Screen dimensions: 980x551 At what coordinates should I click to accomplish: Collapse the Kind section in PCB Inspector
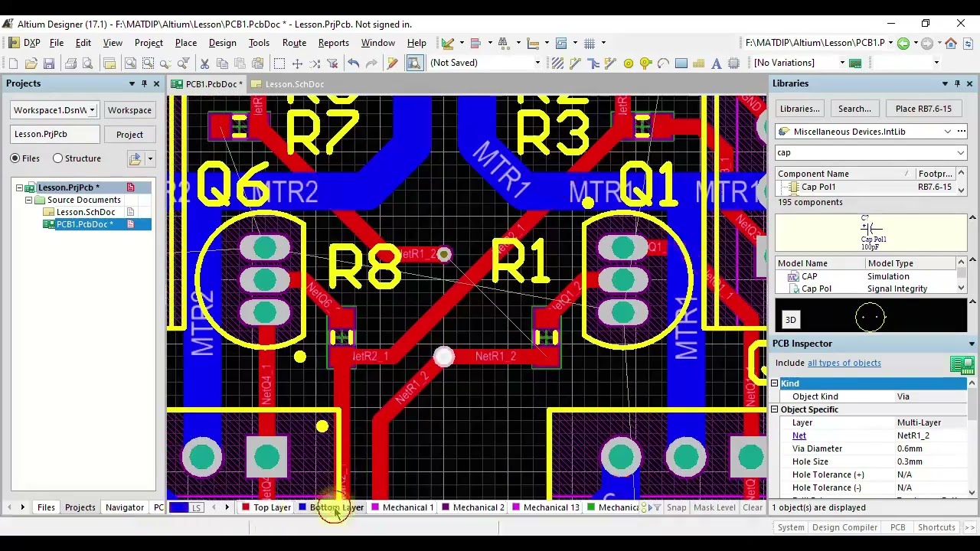[774, 383]
